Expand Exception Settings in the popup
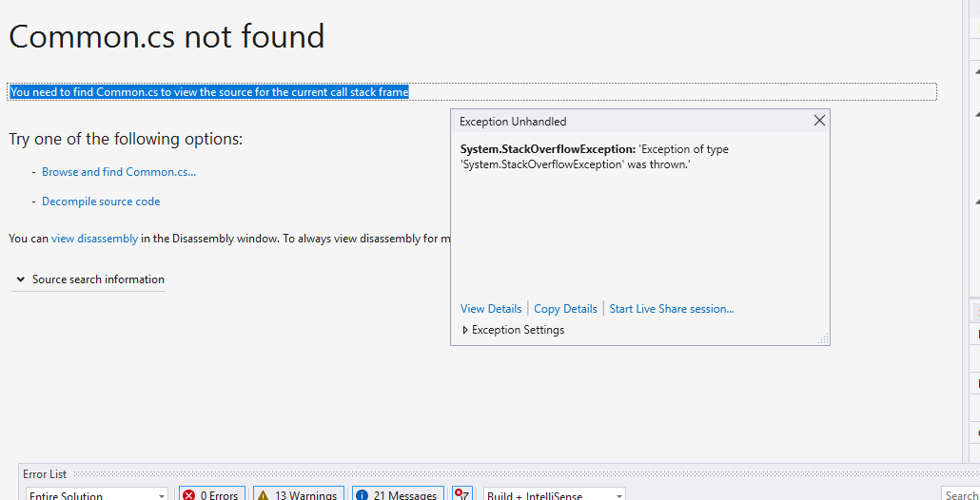This screenshot has width=980, height=500. [x=513, y=330]
